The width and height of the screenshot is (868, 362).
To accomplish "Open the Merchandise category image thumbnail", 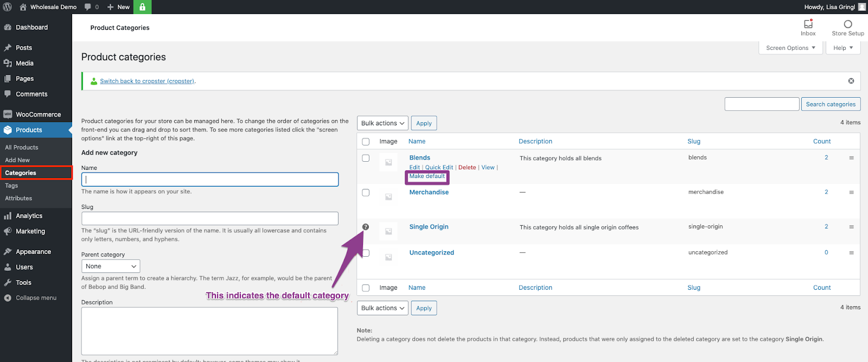I will (388, 197).
